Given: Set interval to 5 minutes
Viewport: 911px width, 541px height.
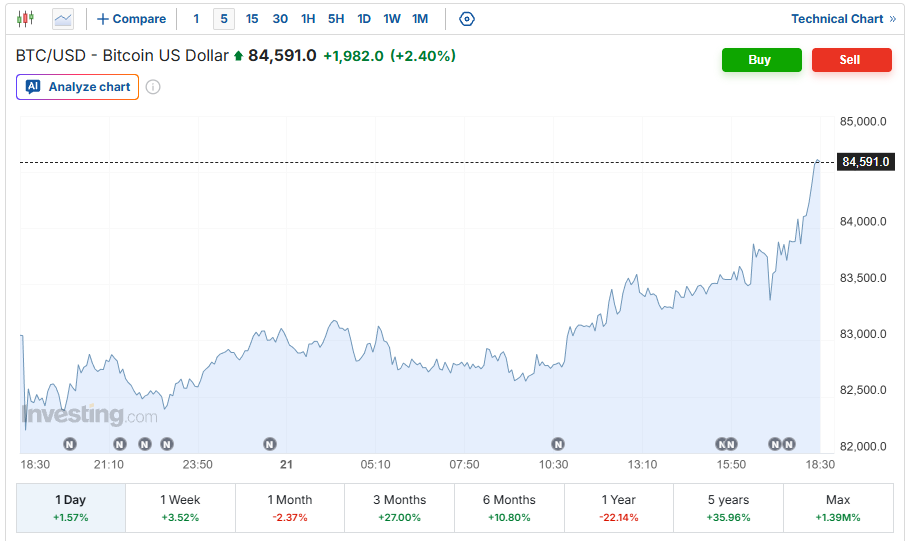Looking at the screenshot, I should pos(224,19).
